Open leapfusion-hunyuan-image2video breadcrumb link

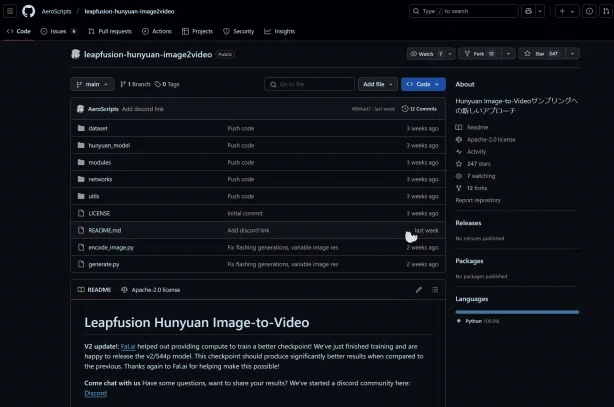129,11
